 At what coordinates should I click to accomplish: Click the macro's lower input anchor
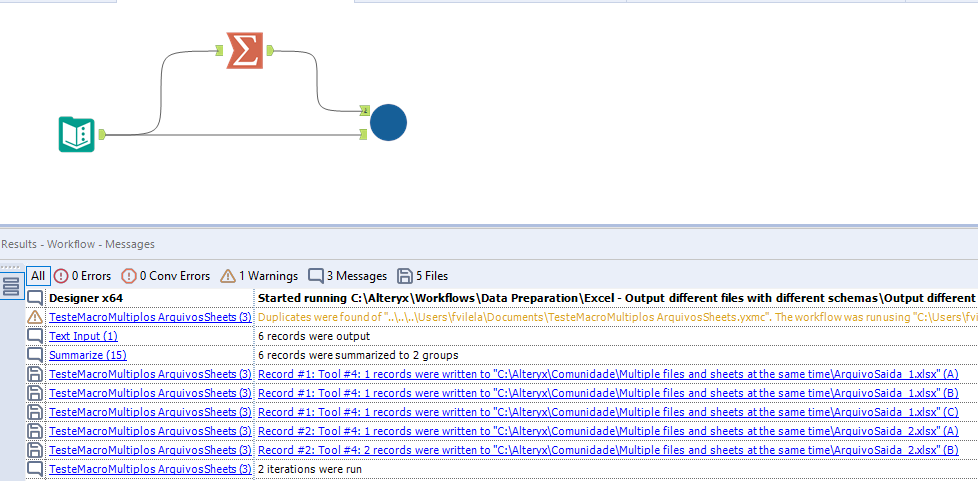(x=363, y=134)
